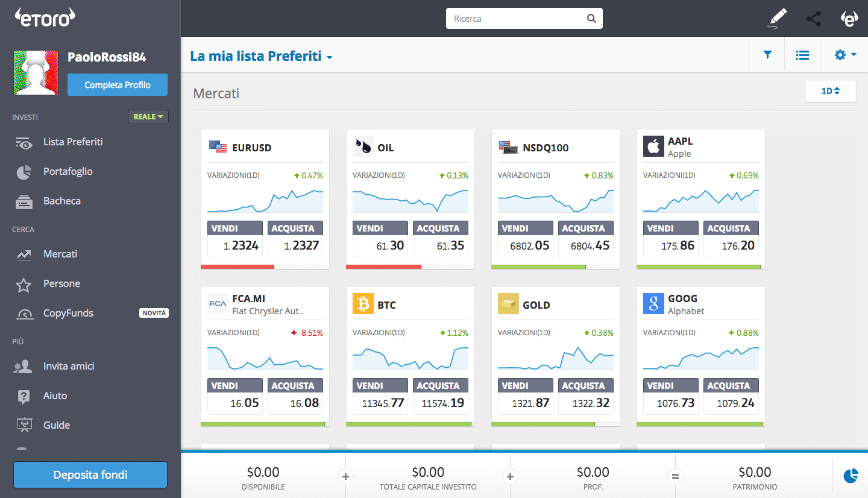Click the BTC price chart
Viewport: 868px width, 498px height.
410,358
